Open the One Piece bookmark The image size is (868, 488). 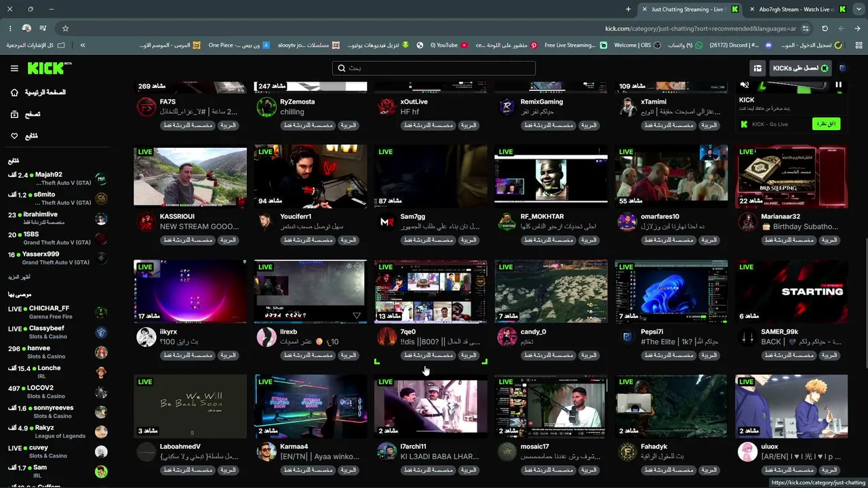tap(239, 45)
